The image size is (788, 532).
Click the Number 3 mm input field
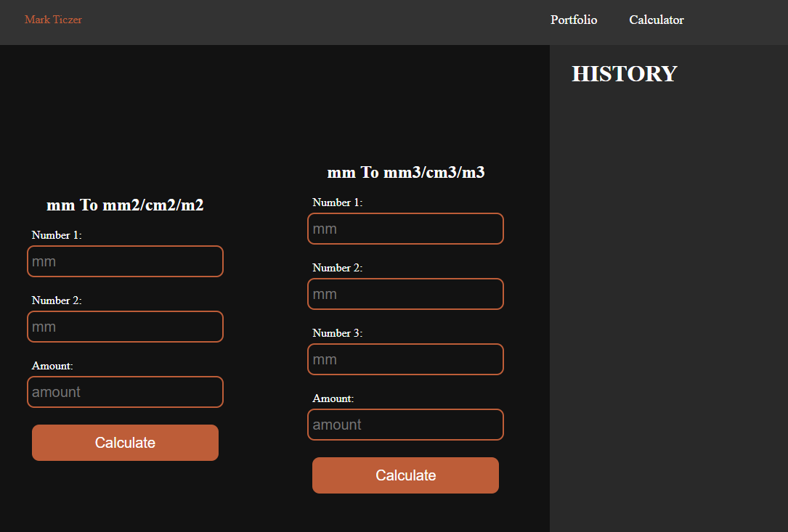(x=405, y=359)
